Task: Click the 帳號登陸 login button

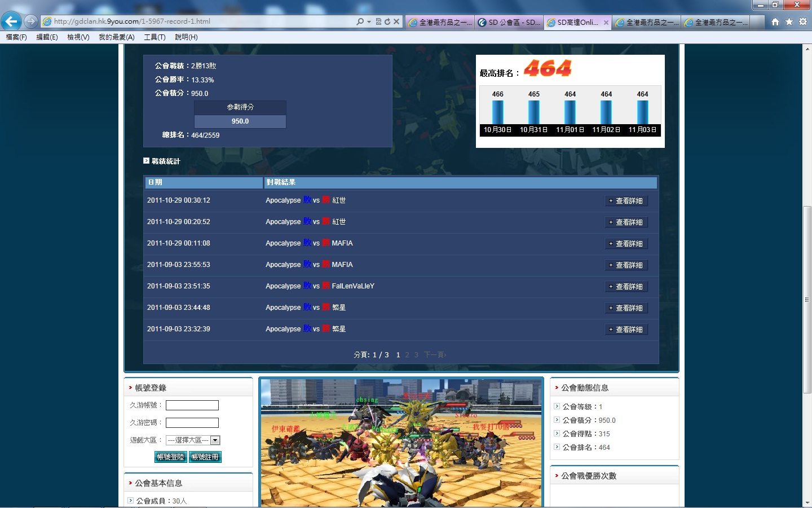Action: pyautogui.click(x=170, y=457)
